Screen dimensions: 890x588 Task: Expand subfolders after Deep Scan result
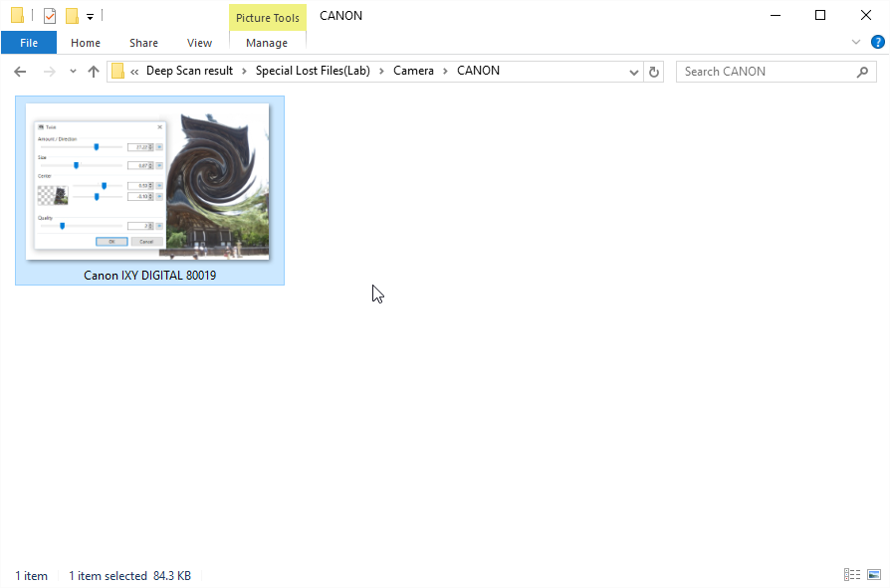(244, 72)
